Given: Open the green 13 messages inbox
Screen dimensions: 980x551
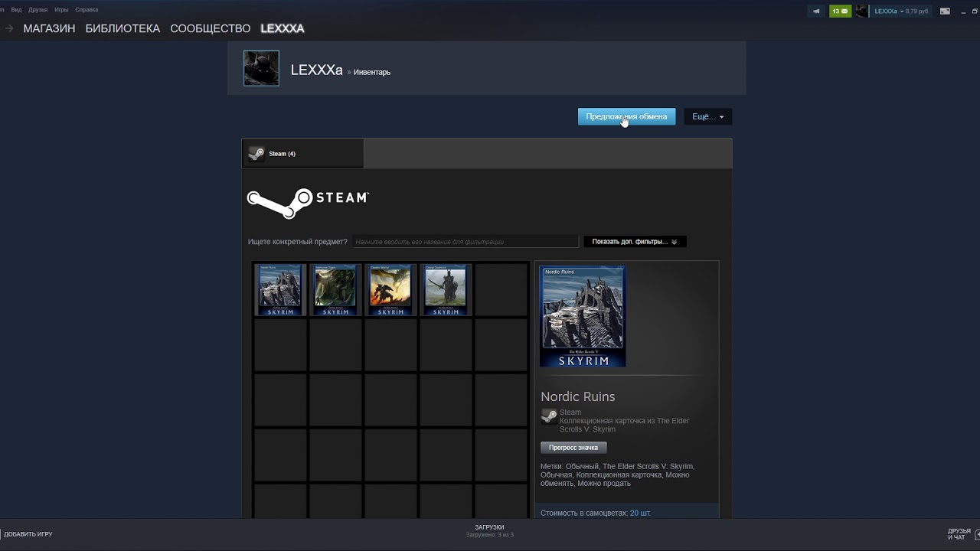Looking at the screenshot, I should point(840,11).
